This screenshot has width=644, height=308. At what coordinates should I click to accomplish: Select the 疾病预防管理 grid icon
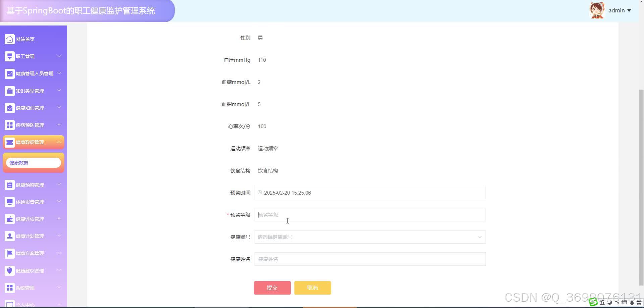pyautogui.click(x=9, y=125)
